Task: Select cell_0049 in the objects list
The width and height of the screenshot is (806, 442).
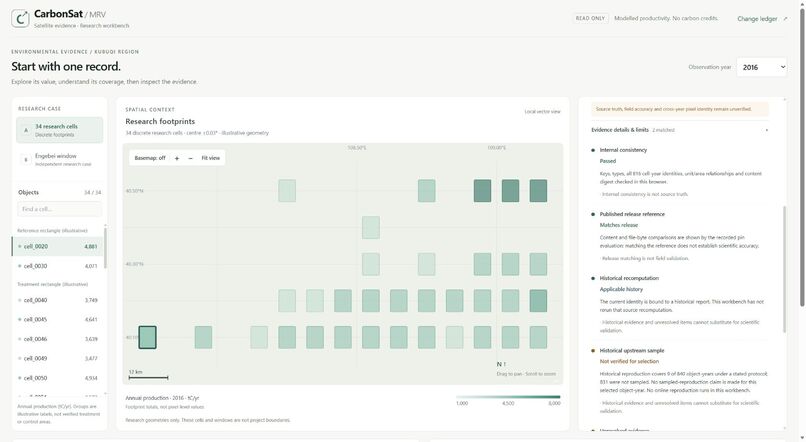Action: tap(58, 359)
